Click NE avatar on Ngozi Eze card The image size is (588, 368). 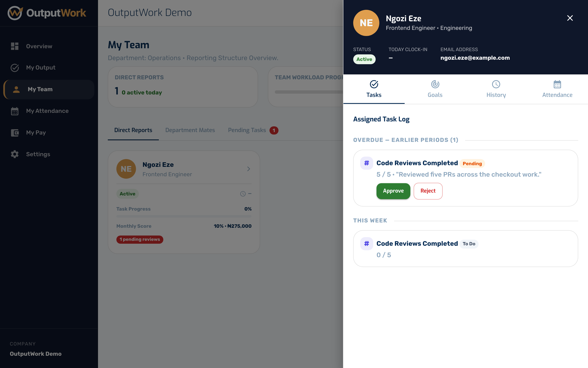point(126,169)
